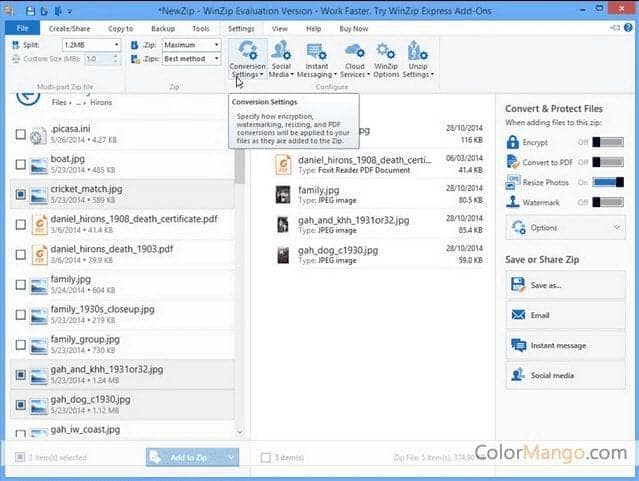Screen dimensions: 639x481
Task: Click the Watermark stamp icon
Action: click(x=512, y=202)
